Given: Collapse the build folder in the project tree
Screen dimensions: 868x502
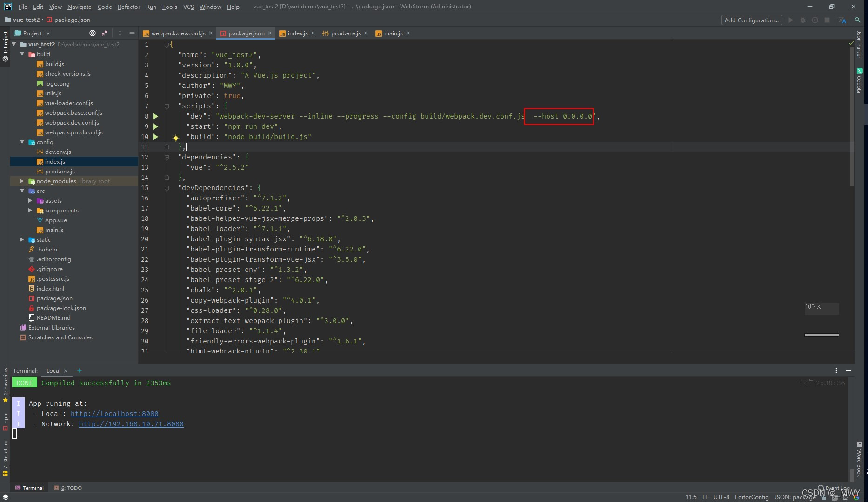Looking at the screenshot, I should click(x=22, y=54).
